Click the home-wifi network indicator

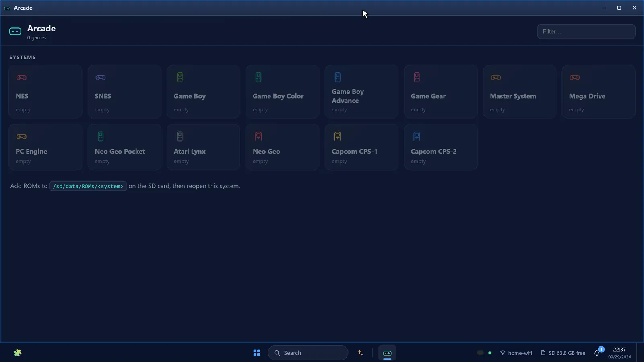point(516,353)
